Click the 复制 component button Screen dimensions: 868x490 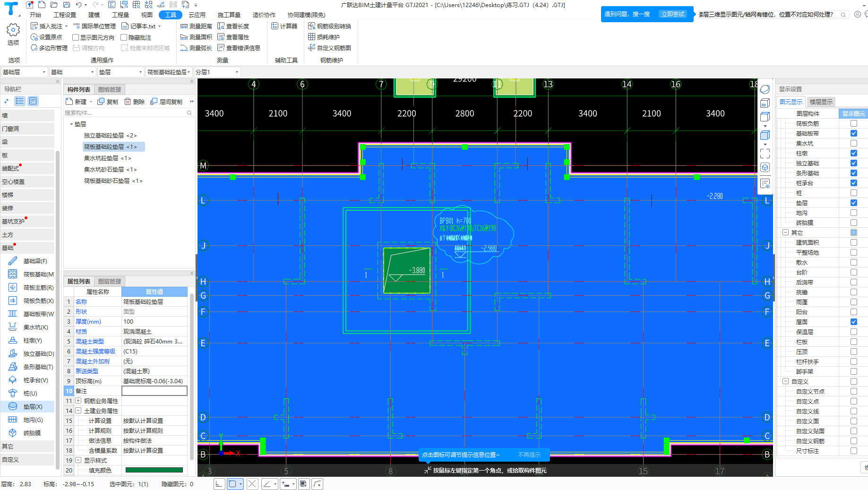(x=108, y=102)
